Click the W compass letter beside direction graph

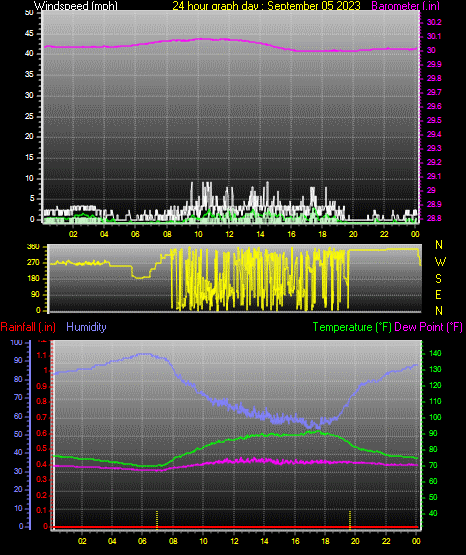click(x=440, y=262)
